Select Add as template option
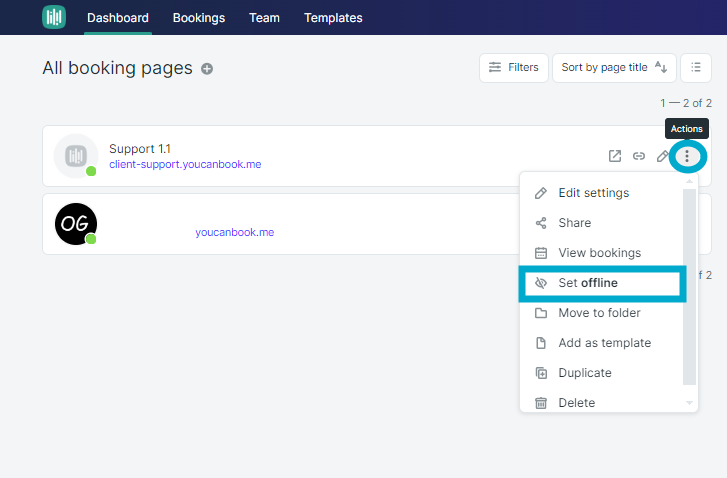Viewport: 727px width, 478px height. 601,343
